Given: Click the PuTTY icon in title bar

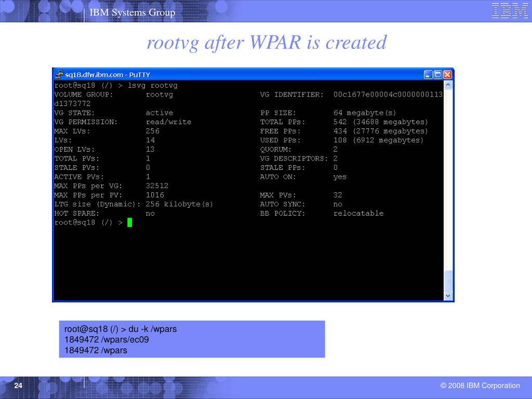Looking at the screenshot, I should (x=59, y=74).
